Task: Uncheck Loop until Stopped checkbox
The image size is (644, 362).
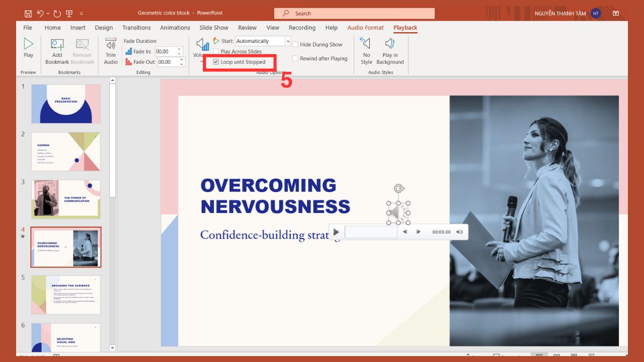Action: (216, 62)
